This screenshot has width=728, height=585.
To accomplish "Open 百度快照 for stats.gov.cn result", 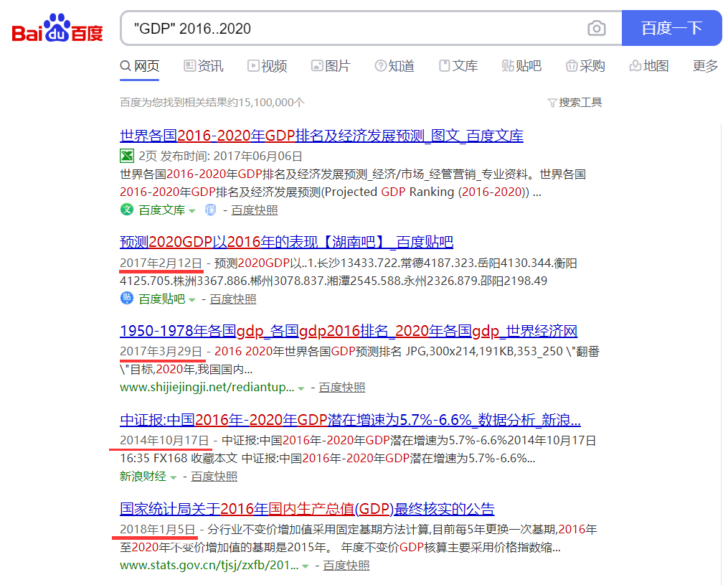I will click(346, 566).
